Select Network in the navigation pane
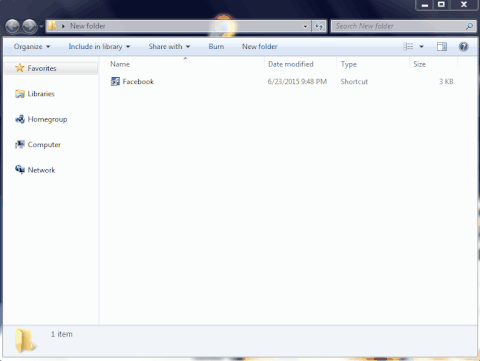480x361 pixels. pyautogui.click(x=41, y=170)
